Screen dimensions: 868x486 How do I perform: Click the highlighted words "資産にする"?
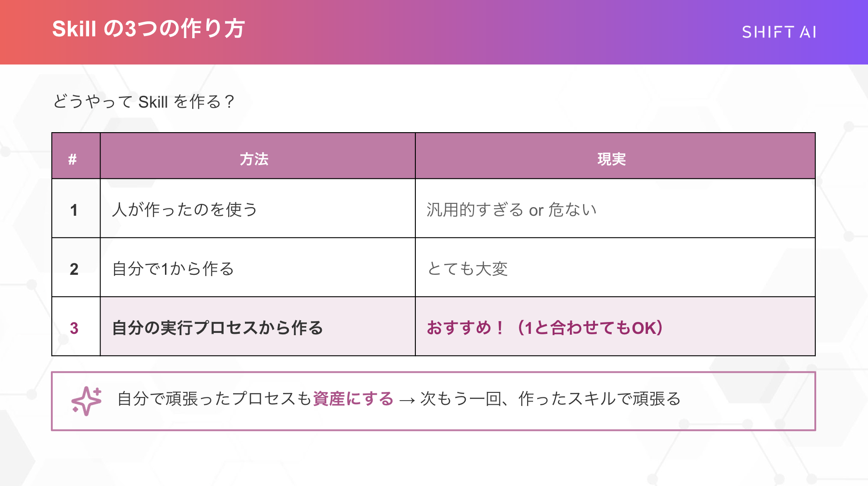353,399
